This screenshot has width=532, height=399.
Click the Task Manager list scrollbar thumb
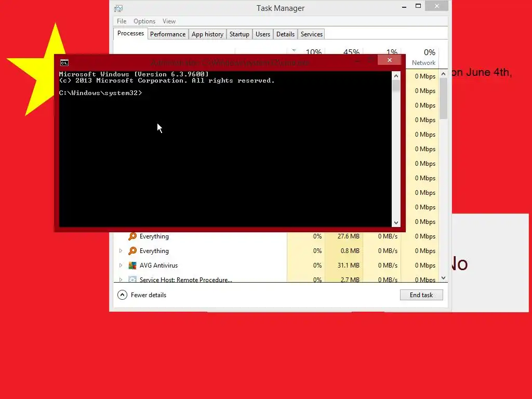(444, 99)
